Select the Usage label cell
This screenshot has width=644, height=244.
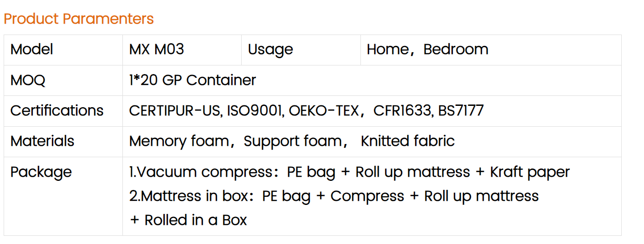point(301,50)
